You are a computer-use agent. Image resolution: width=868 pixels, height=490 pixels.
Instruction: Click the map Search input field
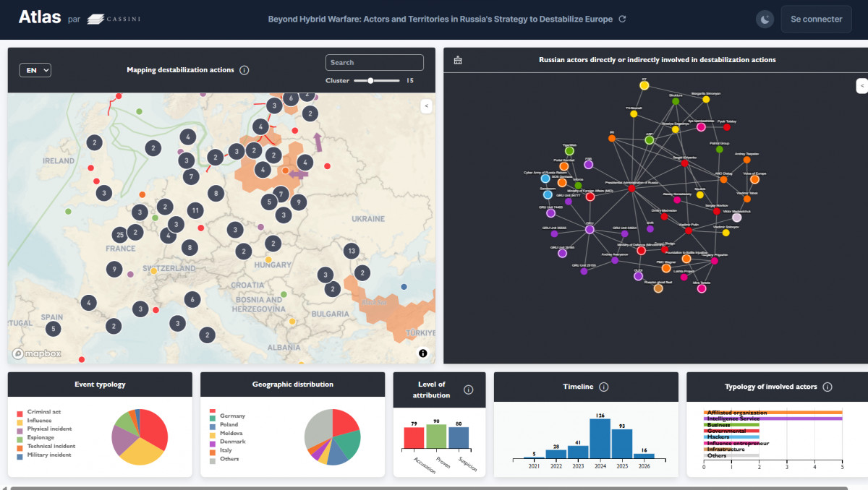coord(374,63)
